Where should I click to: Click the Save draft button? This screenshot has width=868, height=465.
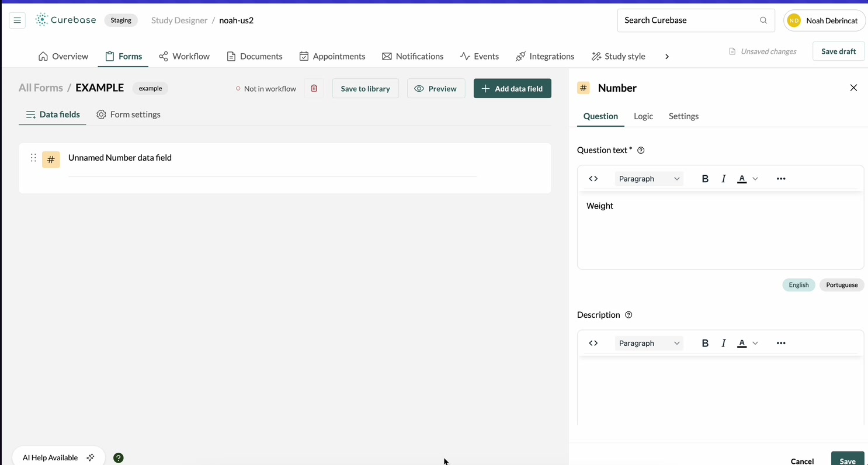(x=838, y=51)
